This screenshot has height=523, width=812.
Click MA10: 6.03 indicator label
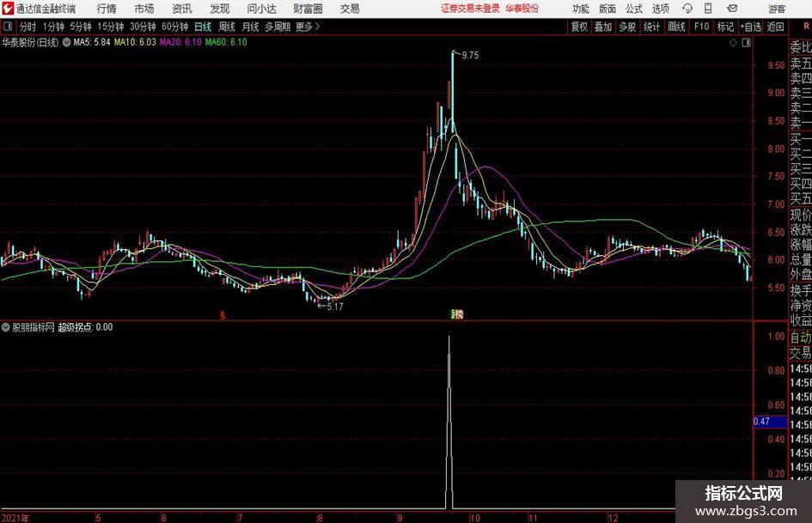point(135,42)
